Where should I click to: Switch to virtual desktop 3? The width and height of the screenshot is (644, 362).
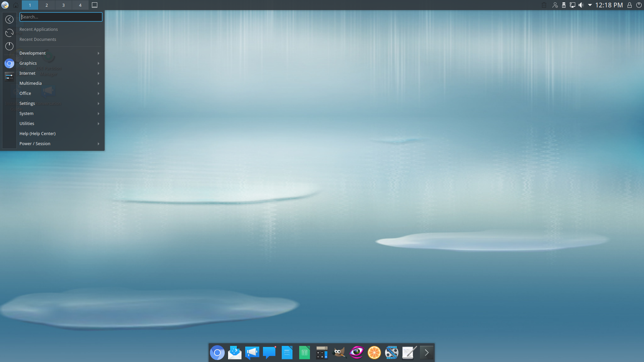click(63, 5)
